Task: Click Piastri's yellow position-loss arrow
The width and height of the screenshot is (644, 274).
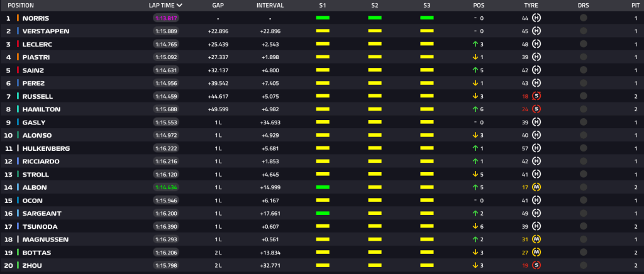Action: [x=475, y=57]
